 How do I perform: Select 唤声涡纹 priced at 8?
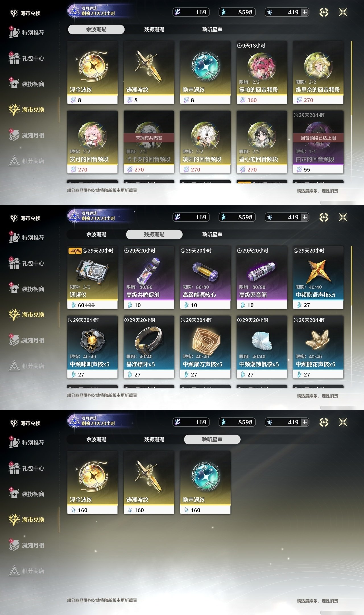[205, 73]
